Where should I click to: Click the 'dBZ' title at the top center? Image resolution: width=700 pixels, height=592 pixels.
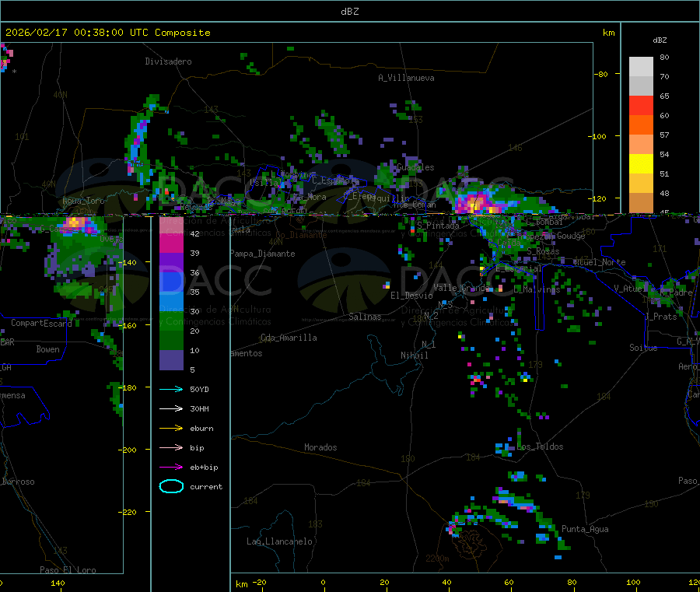[x=349, y=12]
